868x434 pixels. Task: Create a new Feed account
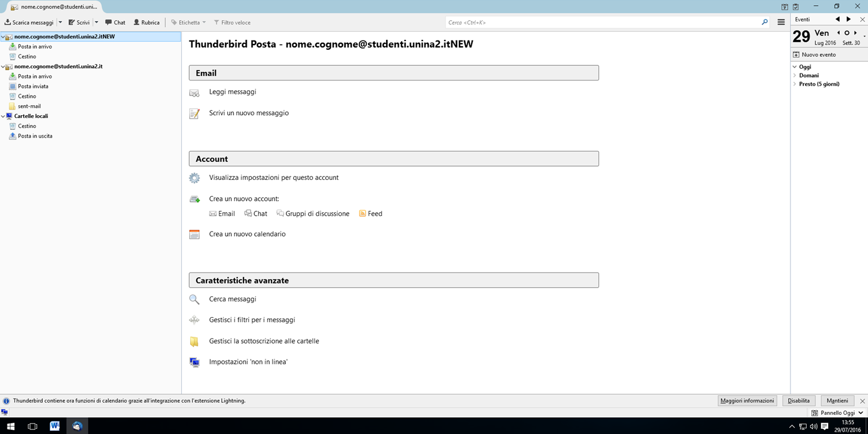coord(371,214)
